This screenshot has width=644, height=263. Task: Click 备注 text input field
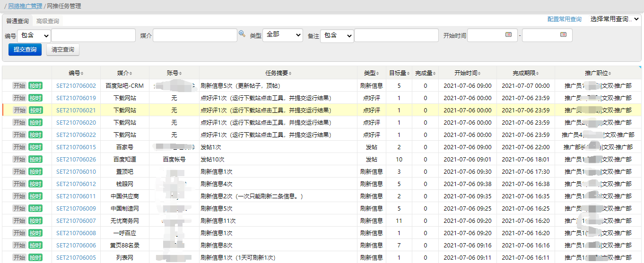(x=397, y=35)
